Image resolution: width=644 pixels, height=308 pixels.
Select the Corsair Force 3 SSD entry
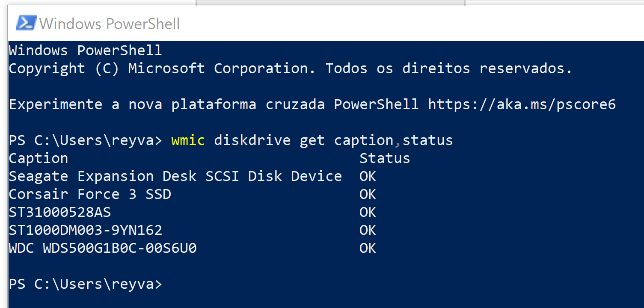(x=90, y=194)
